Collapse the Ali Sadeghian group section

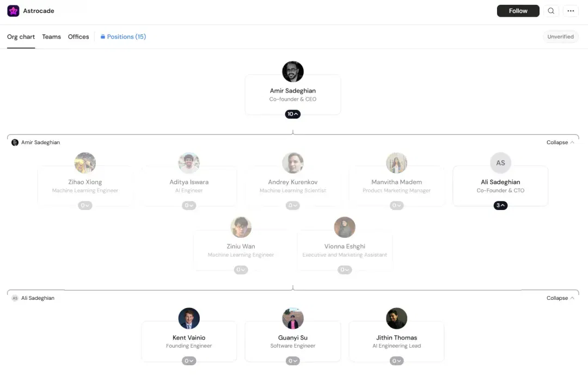click(560, 298)
